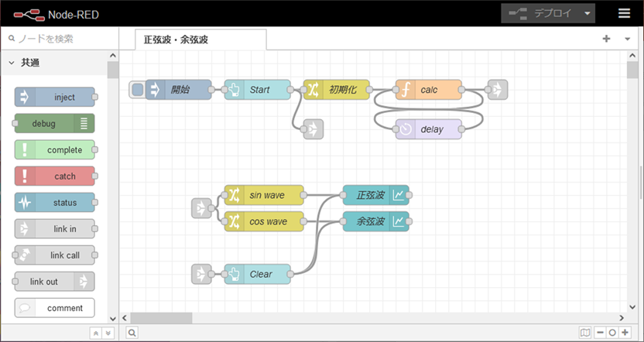
Task: Collapse the 共通 palette category
Action: point(13,63)
